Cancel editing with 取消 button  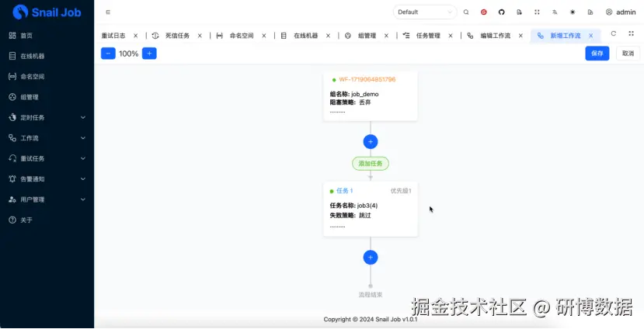628,54
